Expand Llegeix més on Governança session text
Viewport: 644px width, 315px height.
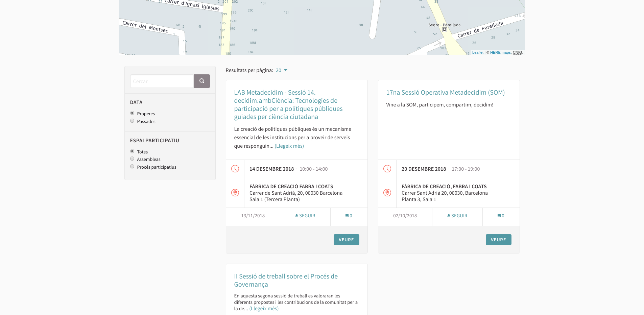264,309
